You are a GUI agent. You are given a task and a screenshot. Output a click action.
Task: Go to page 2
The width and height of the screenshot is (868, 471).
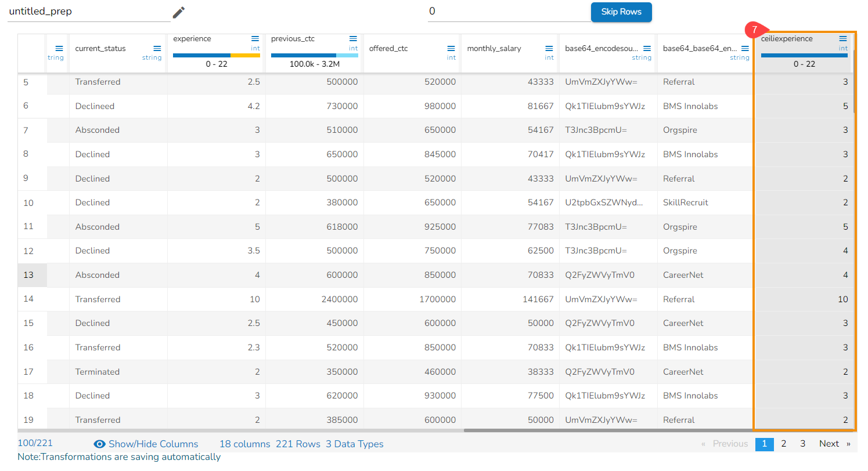click(x=783, y=444)
